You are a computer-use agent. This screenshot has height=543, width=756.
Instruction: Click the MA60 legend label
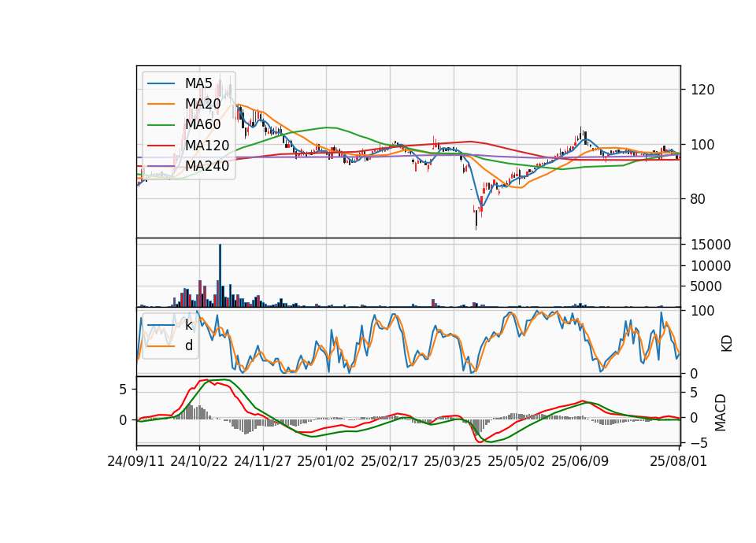click(x=202, y=124)
